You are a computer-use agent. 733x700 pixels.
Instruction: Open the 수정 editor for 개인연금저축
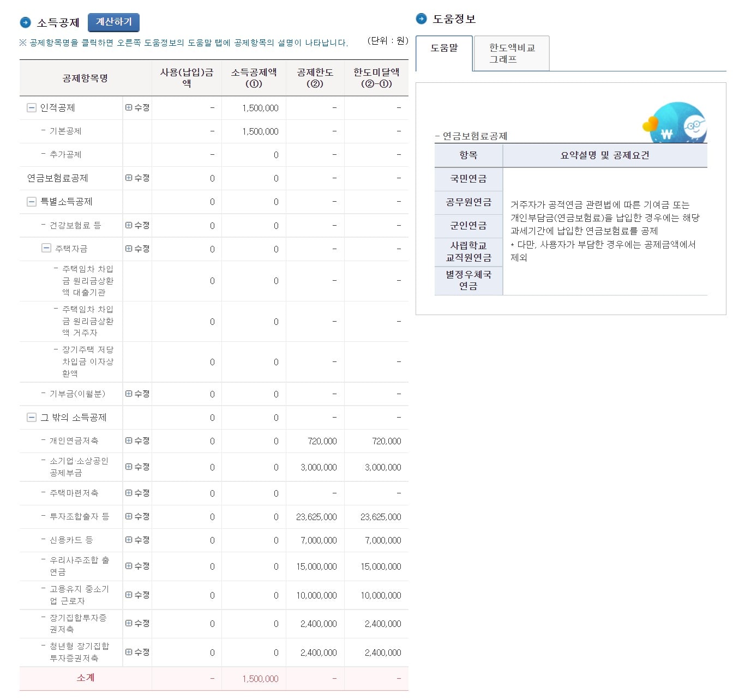(x=137, y=441)
